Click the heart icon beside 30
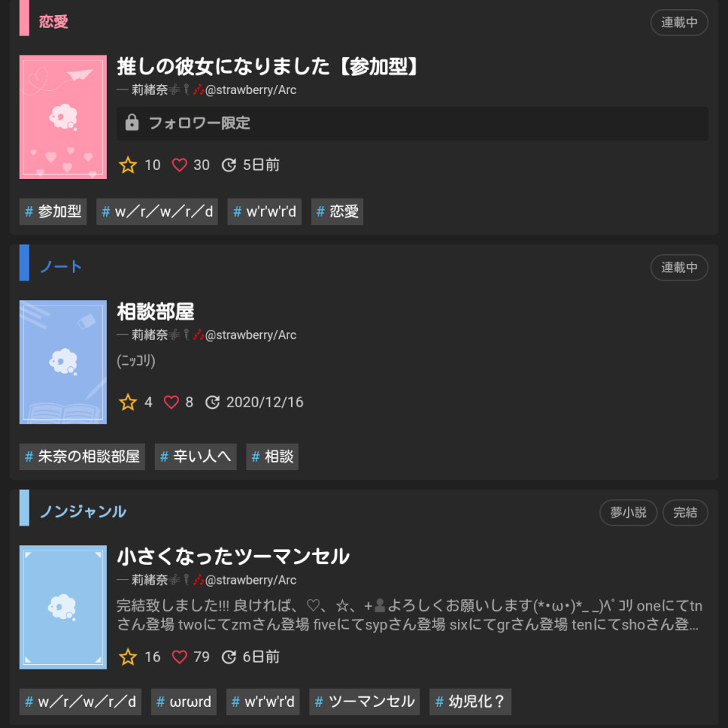The width and height of the screenshot is (728, 728). [x=179, y=165]
